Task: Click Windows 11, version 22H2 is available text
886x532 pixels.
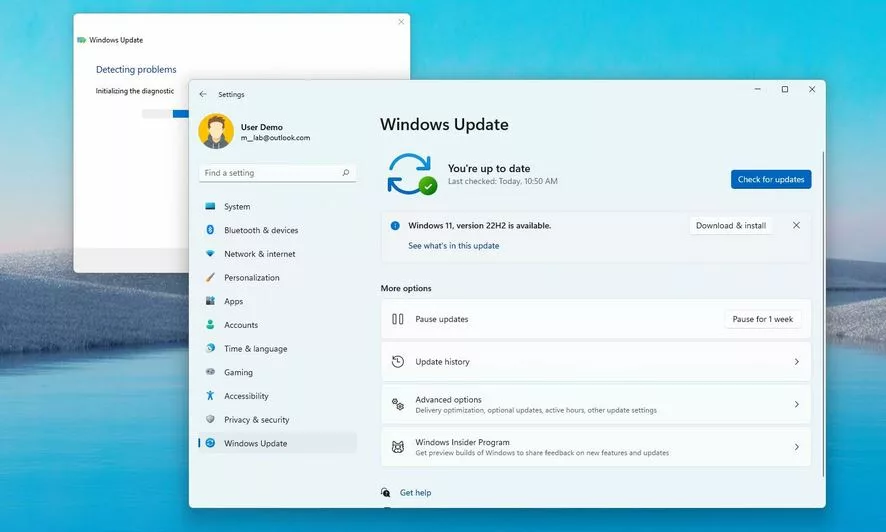Action: [x=480, y=225]
